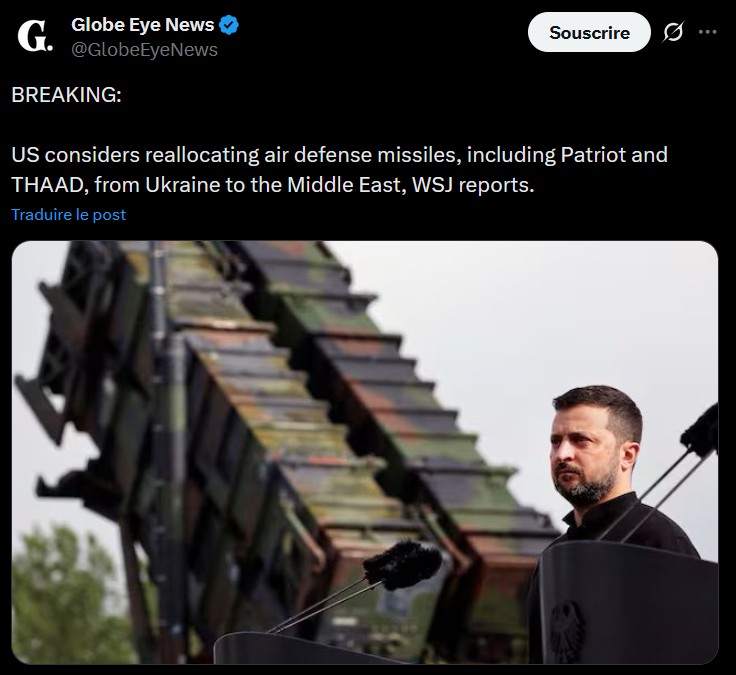Image resolution: width=736 pixels, height=675 pixels.
Task: Click the blue verified badge
Action: pos(229,25)
